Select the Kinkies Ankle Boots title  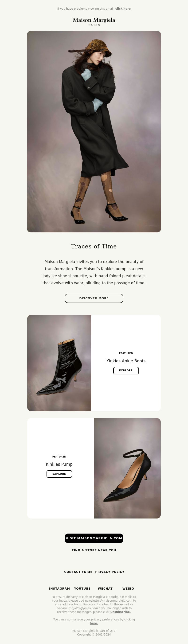click(x=126, y=361)
